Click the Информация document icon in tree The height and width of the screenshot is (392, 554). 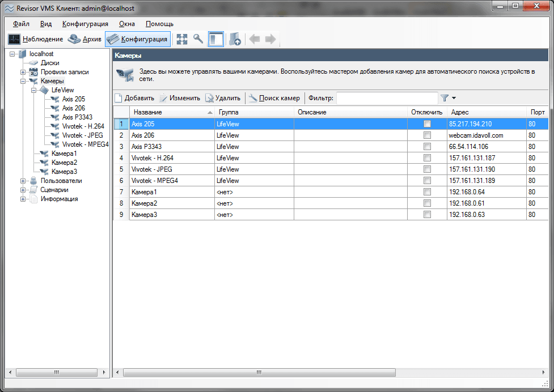pos(33,199)
